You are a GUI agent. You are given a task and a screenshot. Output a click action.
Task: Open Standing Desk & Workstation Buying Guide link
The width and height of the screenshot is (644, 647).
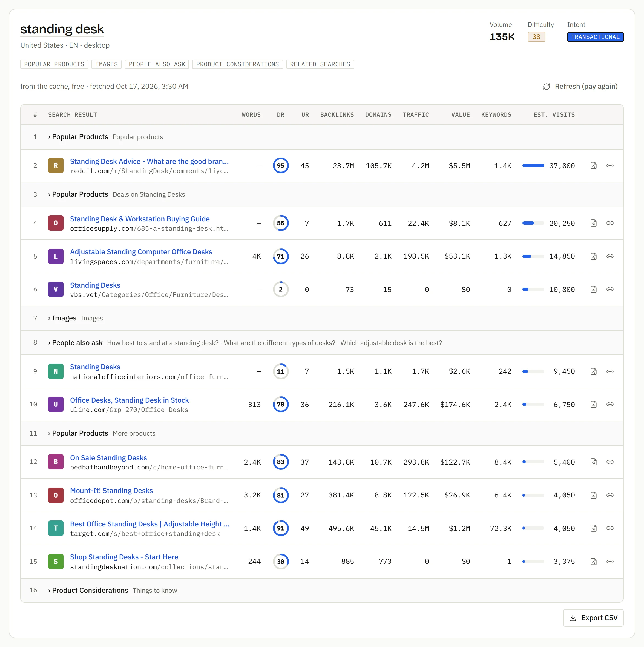(140, 219)
